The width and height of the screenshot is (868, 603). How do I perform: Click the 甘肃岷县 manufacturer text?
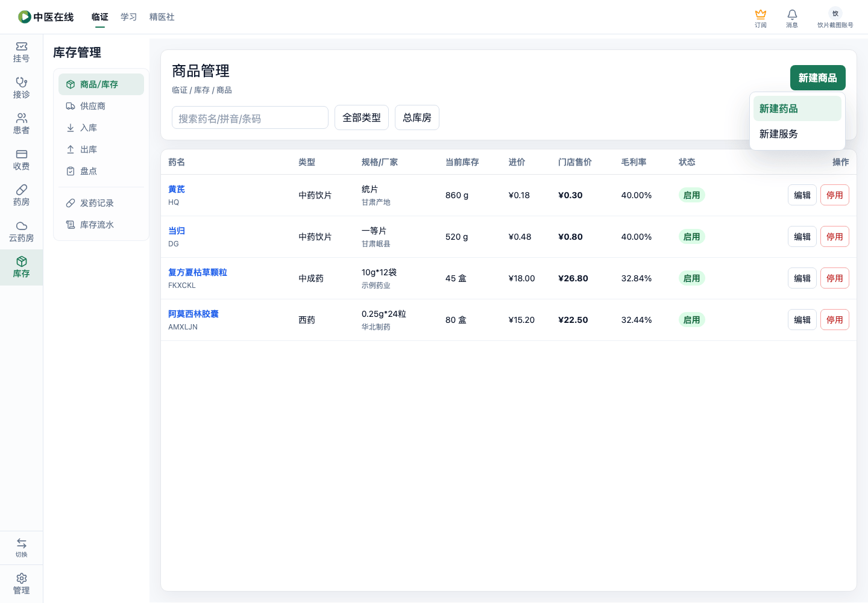pos(376,244)
